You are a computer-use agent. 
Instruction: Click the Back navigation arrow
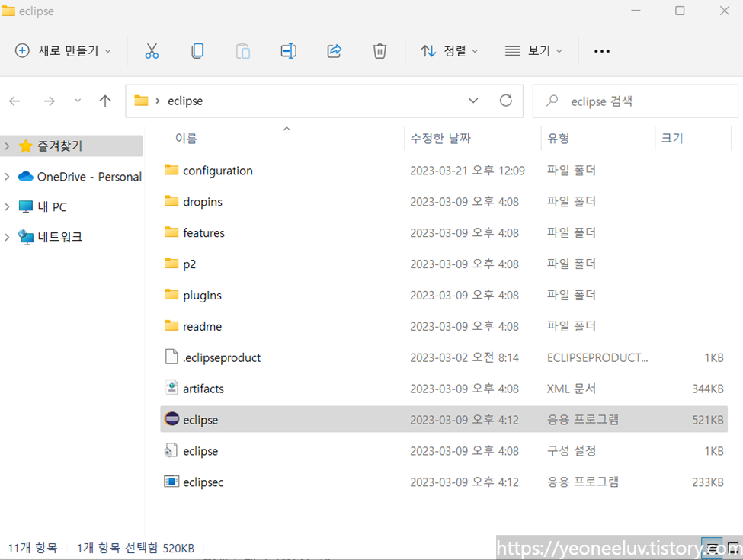(14, 101)
